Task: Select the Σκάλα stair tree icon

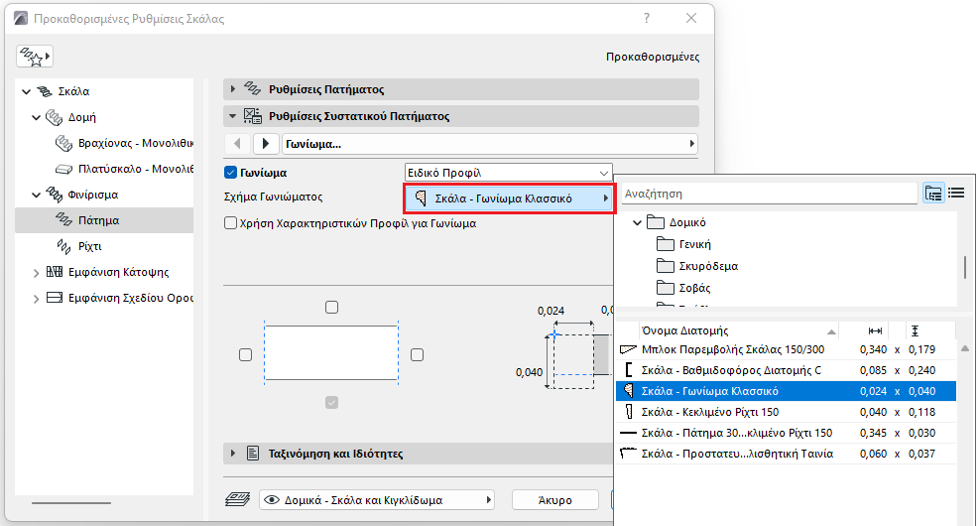Action: click(45, 91)
